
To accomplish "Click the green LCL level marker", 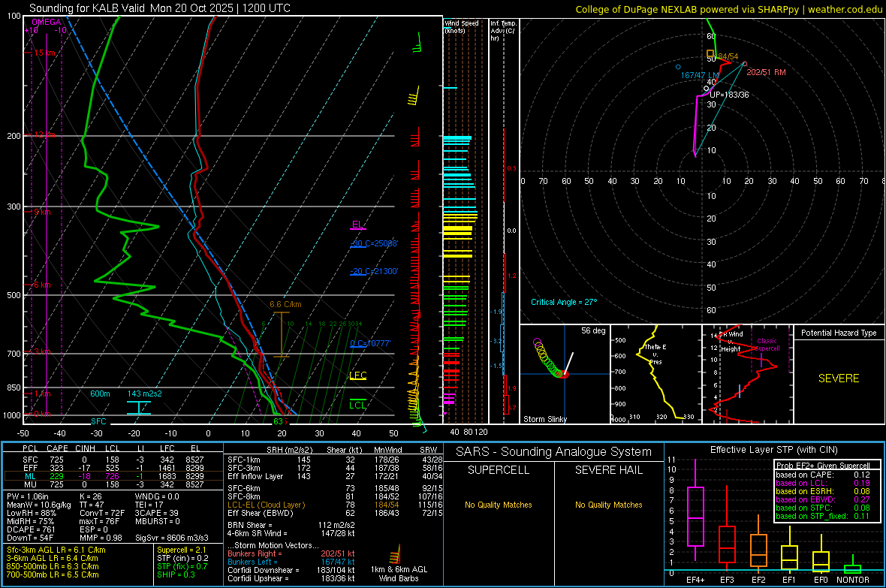I will 358,405.
